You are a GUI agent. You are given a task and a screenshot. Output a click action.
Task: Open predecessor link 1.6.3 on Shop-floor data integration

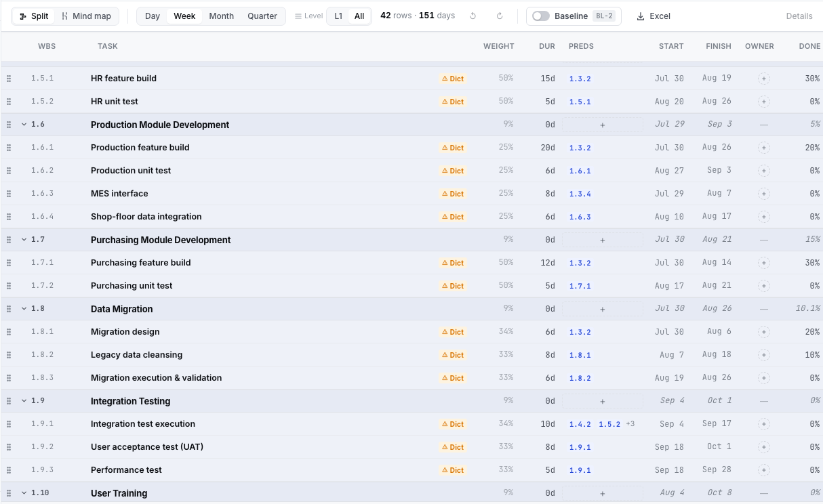[x=580, y=217]
